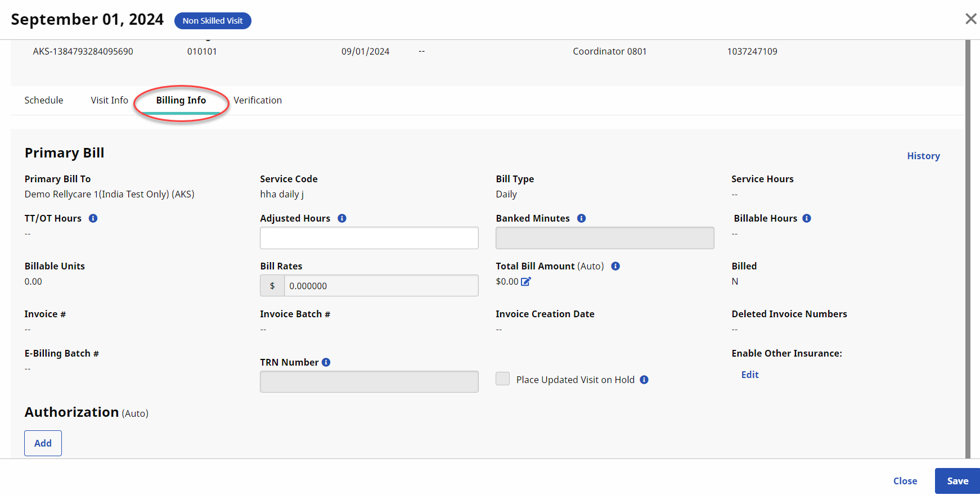
Task: Open the billing History link
Action: pos(923,156)
